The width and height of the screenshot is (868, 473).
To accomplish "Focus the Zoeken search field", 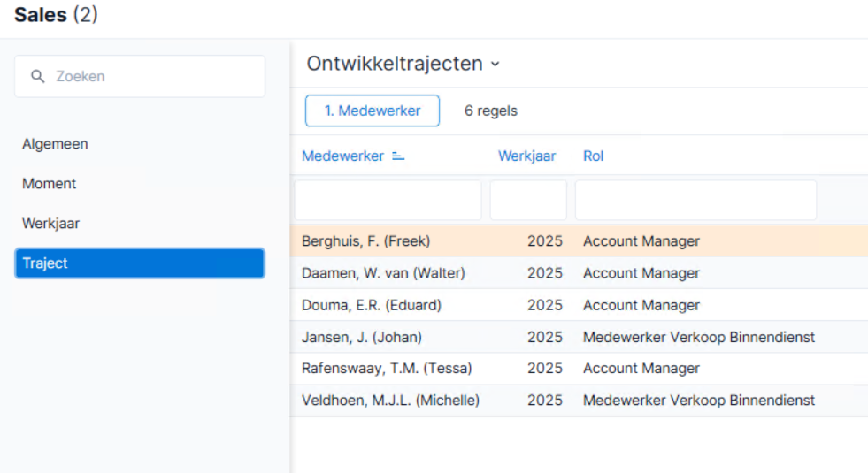I will click(140, 76).
